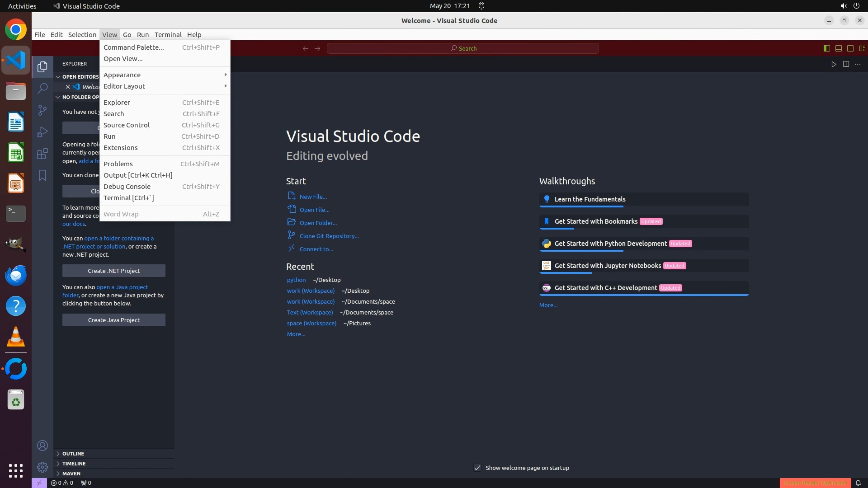The image size is (868, 488).
Task: Open the Manage gear icon
Action: click(42, 467)
